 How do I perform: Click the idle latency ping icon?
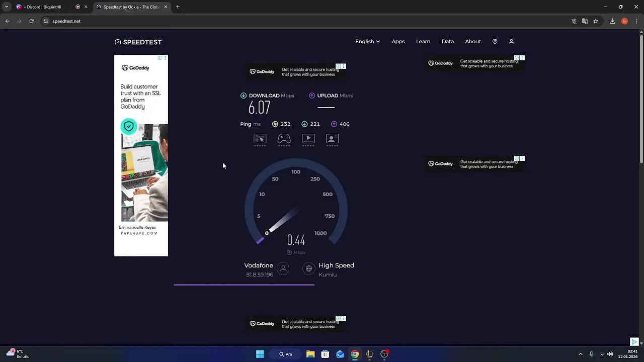(275, 124)
